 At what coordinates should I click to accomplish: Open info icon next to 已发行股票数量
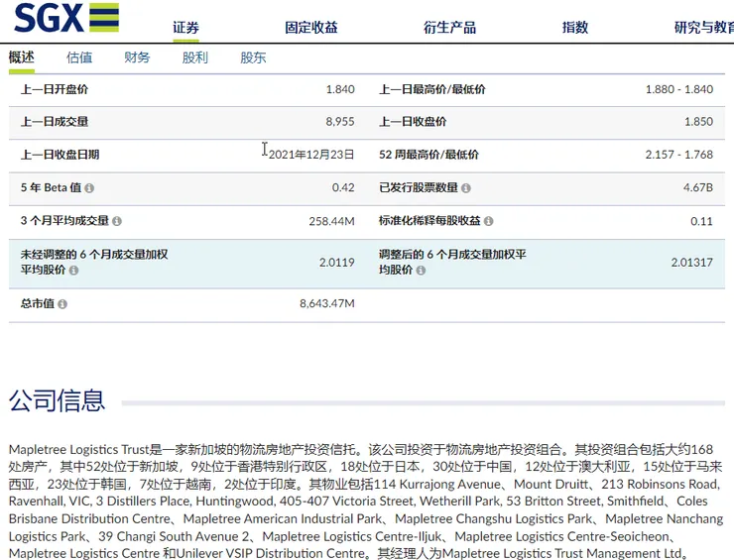(x=466, y=188)
